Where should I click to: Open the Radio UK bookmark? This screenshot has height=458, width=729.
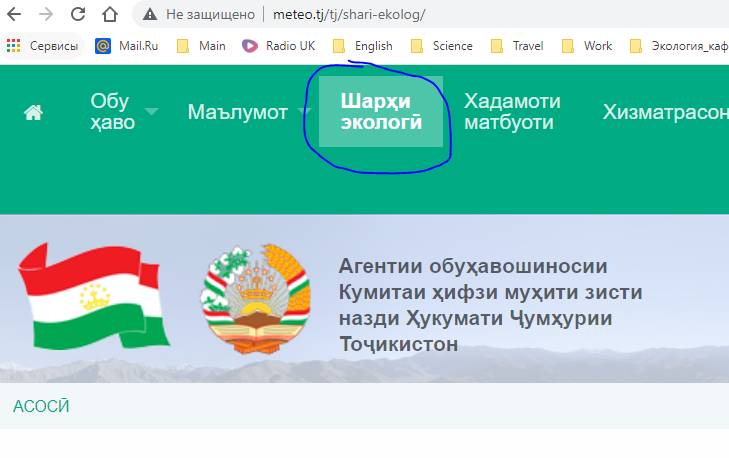[x=278, y=46]
